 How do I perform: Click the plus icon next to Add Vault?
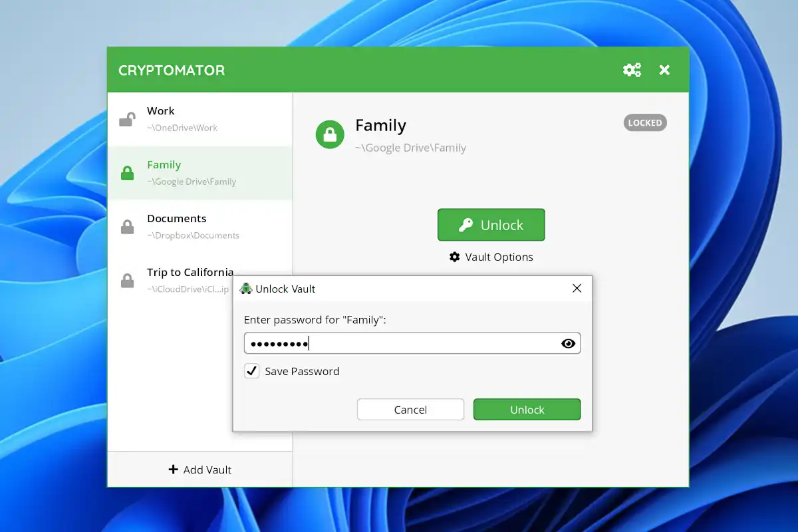tap(173, 469)
